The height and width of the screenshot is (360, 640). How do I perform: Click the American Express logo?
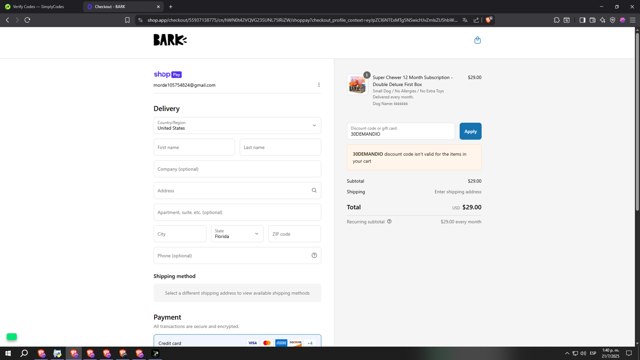pyautogui.click(x=281, y=343)
